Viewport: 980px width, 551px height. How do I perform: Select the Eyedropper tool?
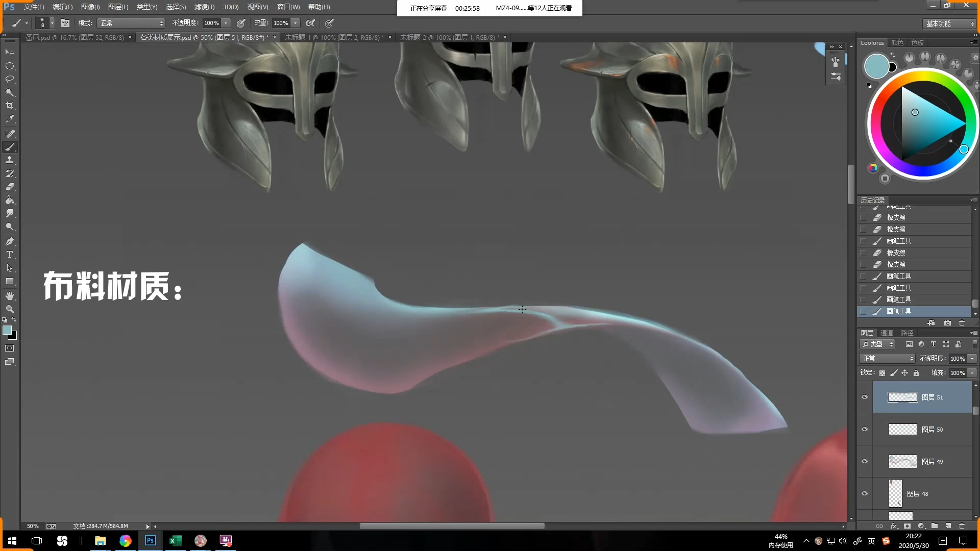[10, 119]
